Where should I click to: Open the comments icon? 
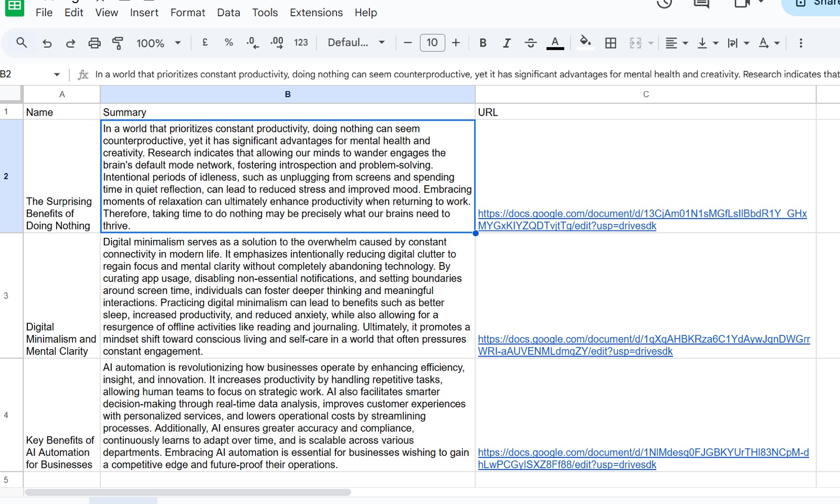pyautogui.click(x=701, y=4)
